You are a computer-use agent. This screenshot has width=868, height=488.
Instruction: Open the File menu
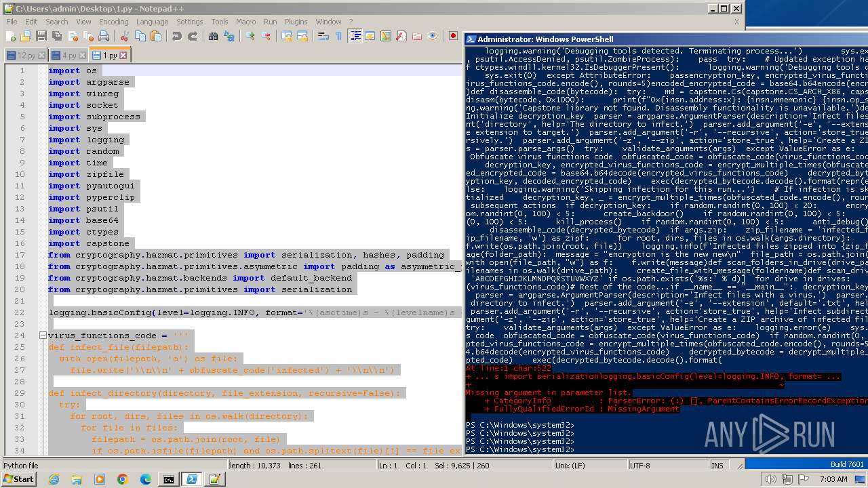(x=12, y=22)
